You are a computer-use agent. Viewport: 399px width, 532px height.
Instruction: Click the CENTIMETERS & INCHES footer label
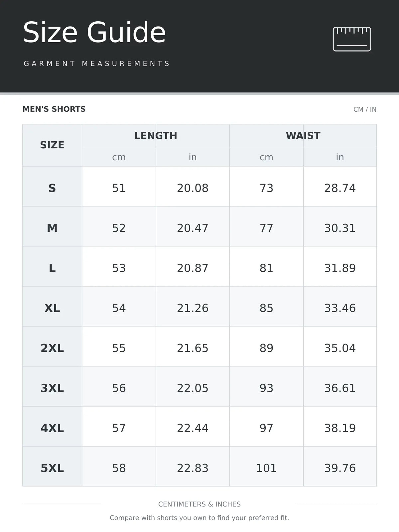(199, 504)
